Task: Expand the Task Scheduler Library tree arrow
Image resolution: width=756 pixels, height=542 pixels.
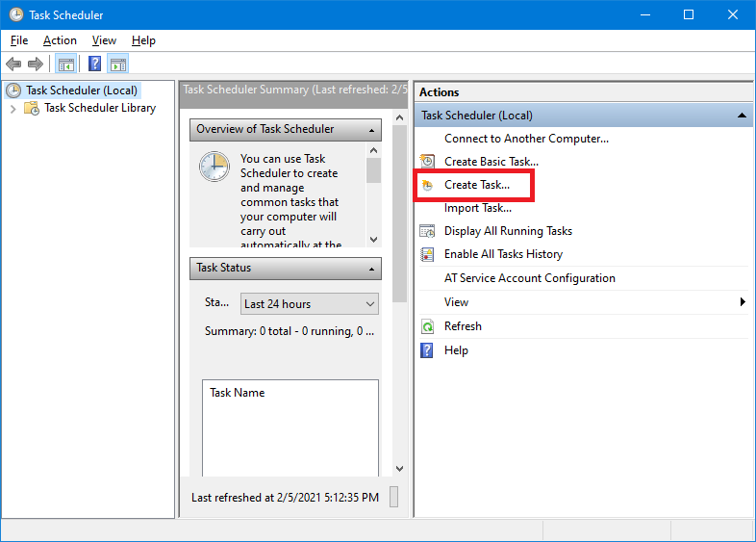Action: pyautogui.click(x=13, y=109)
